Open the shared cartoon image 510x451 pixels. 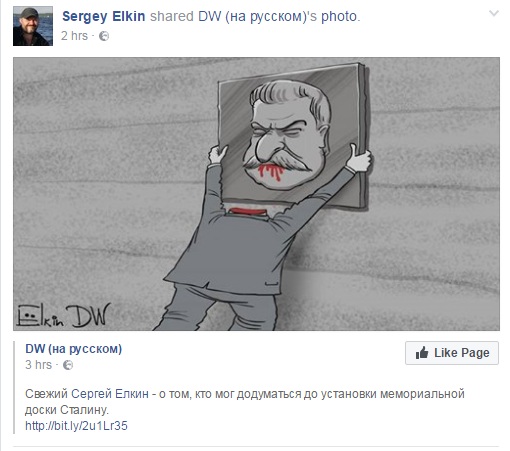256,194
